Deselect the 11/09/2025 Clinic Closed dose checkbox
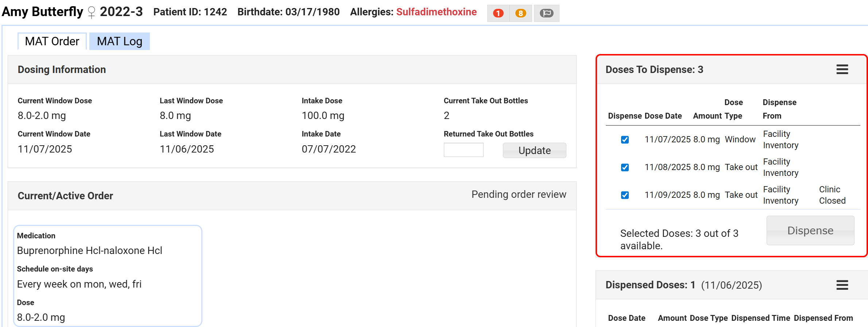 (625, 195)
